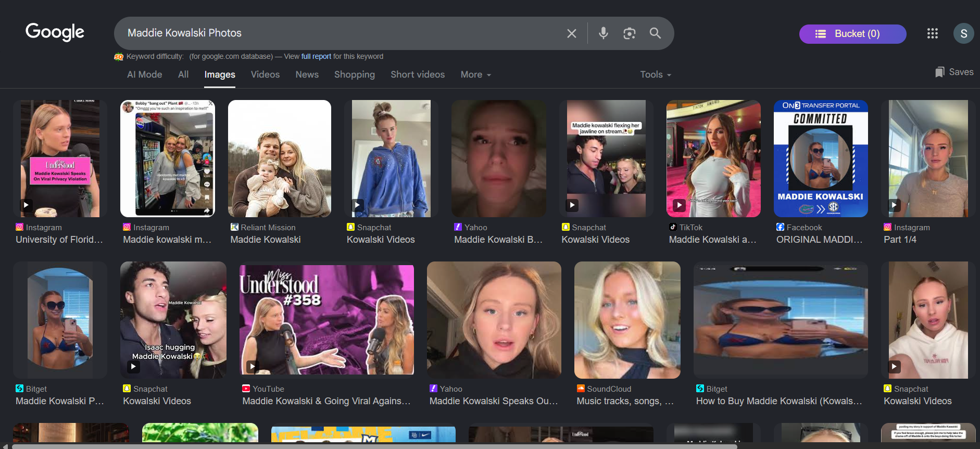Switch to the Shopping tab
The height and width of the screenshot is (449, 980).
click(x=355, y=74)
